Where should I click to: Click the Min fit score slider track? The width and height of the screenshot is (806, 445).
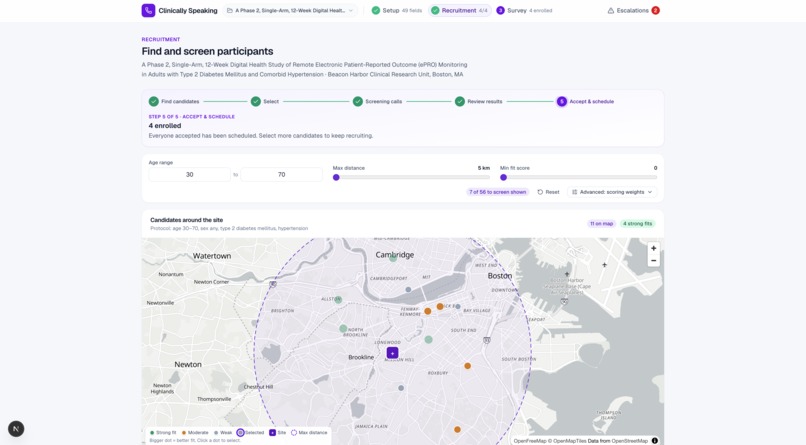(x=578, y=177)
